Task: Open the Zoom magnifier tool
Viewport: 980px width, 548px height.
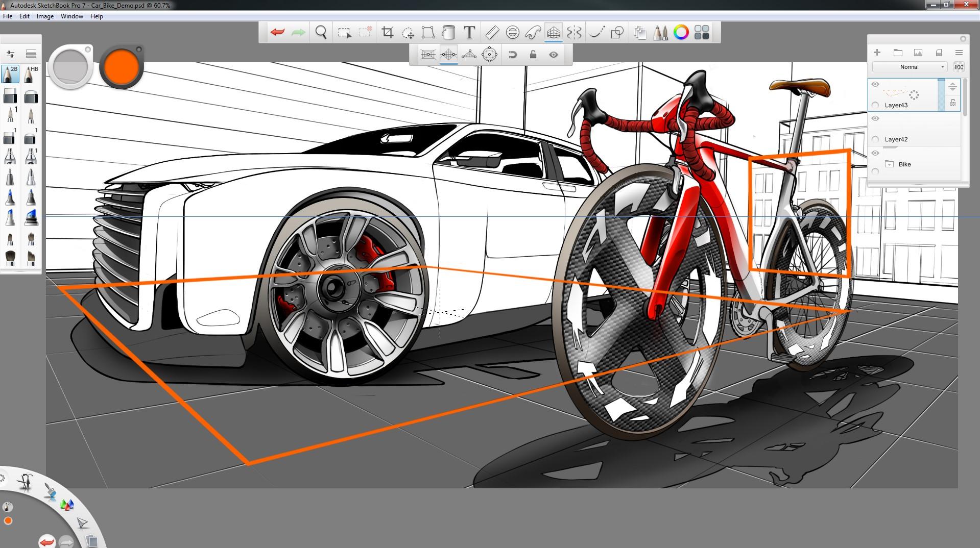Action: 321,33
